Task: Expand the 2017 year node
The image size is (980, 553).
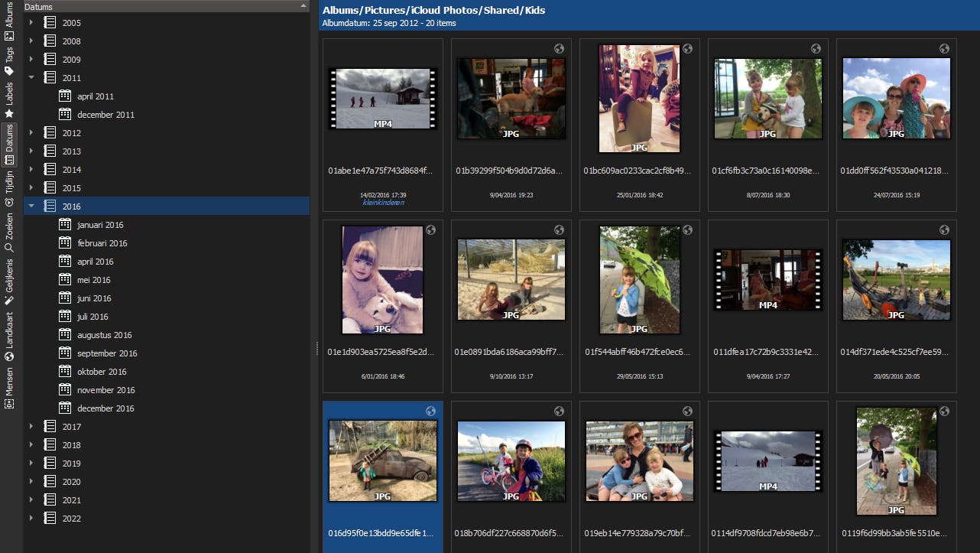Action: [31, 426]
